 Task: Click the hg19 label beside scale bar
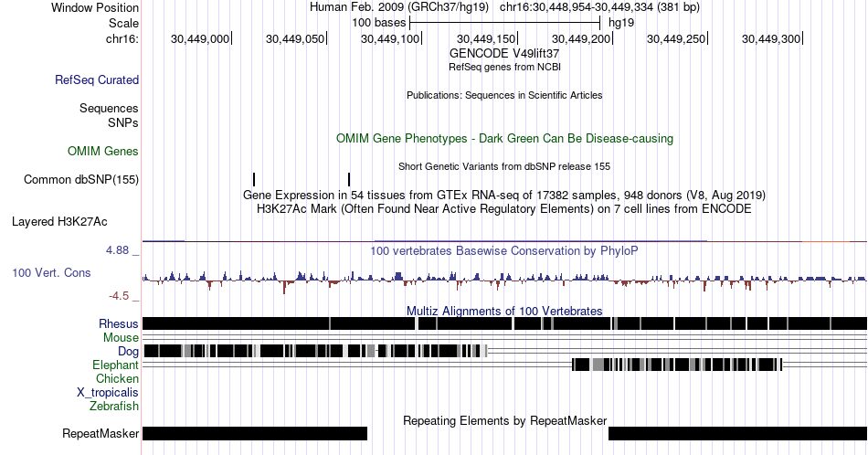coord(621,23)
